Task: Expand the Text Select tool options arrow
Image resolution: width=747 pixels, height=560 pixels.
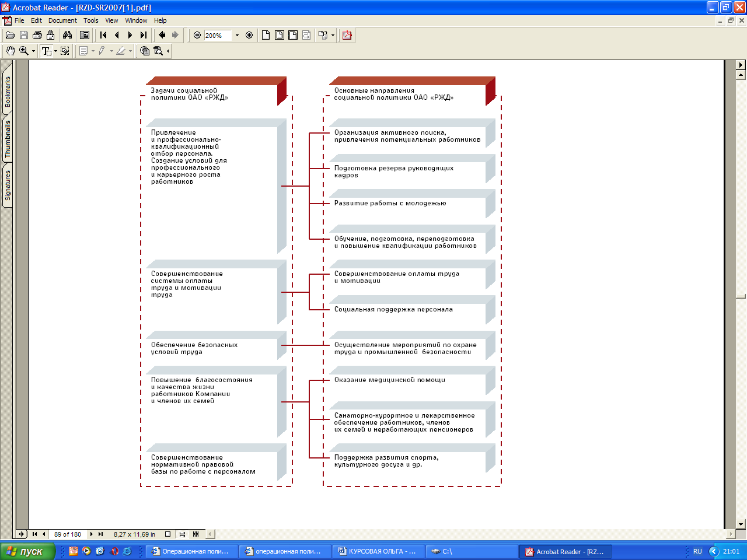Action: pos(56,51)
